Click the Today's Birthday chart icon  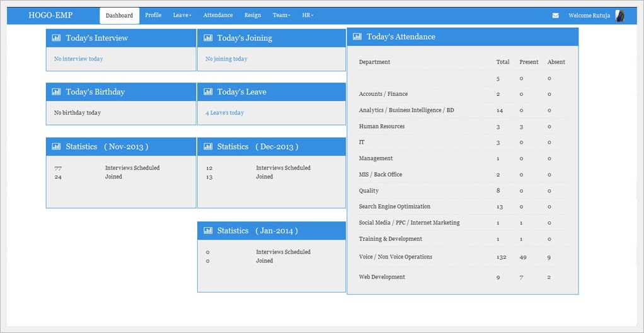coord(56,92)
